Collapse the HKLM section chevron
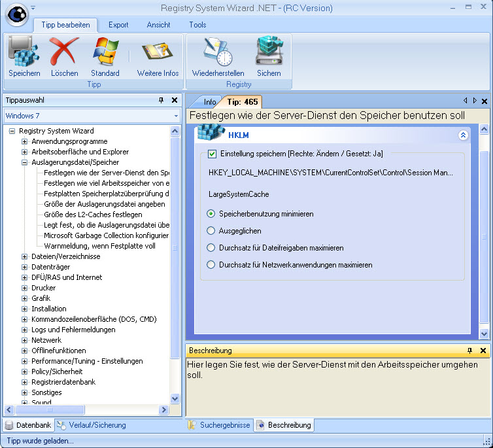 (x=463, y=135)
